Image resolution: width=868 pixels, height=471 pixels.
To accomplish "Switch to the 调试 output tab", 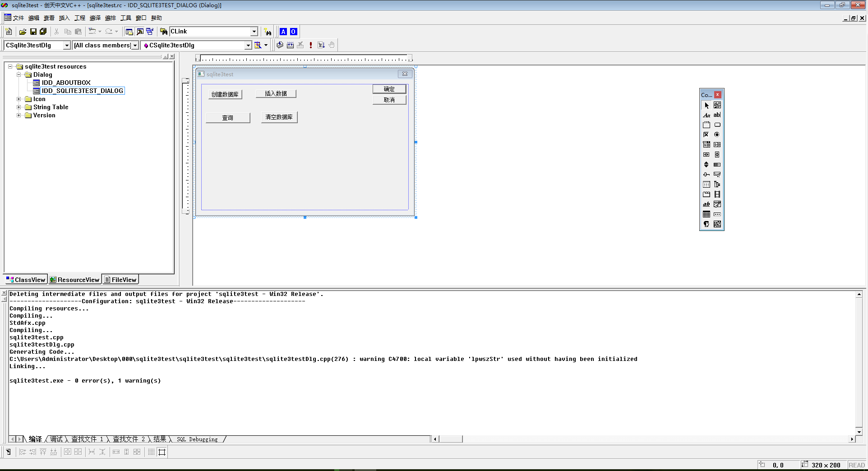I will 56,439.
